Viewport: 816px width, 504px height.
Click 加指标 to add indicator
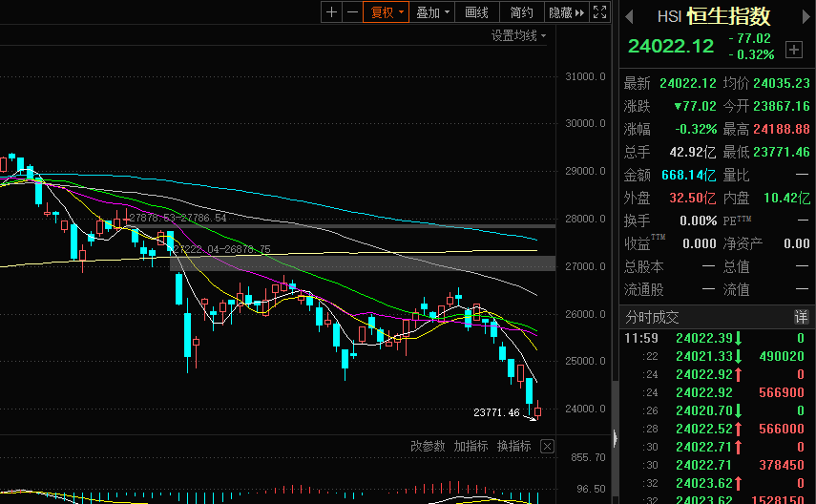(x=471, y=446)
